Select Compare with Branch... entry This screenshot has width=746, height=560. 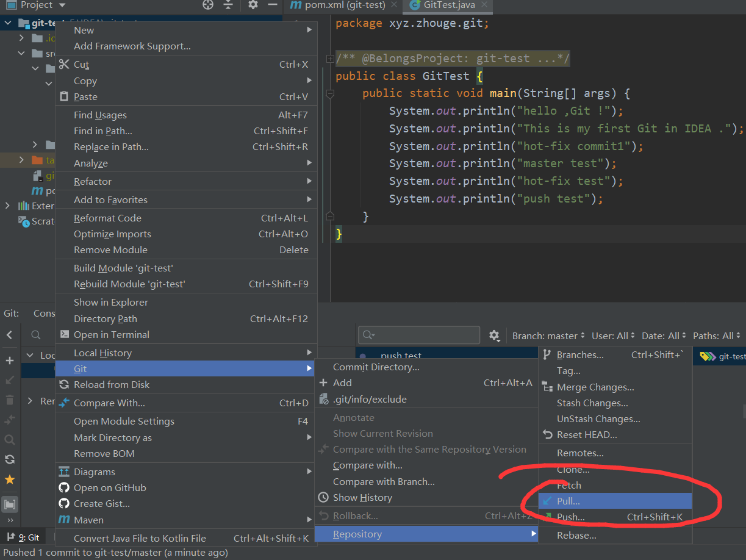click(426, 481)
